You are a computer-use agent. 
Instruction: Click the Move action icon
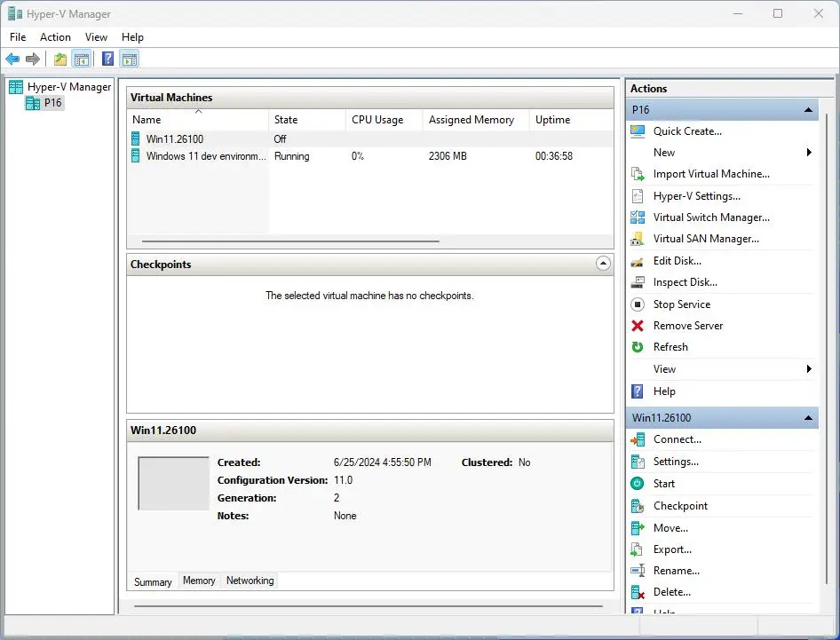pos(638,528)
